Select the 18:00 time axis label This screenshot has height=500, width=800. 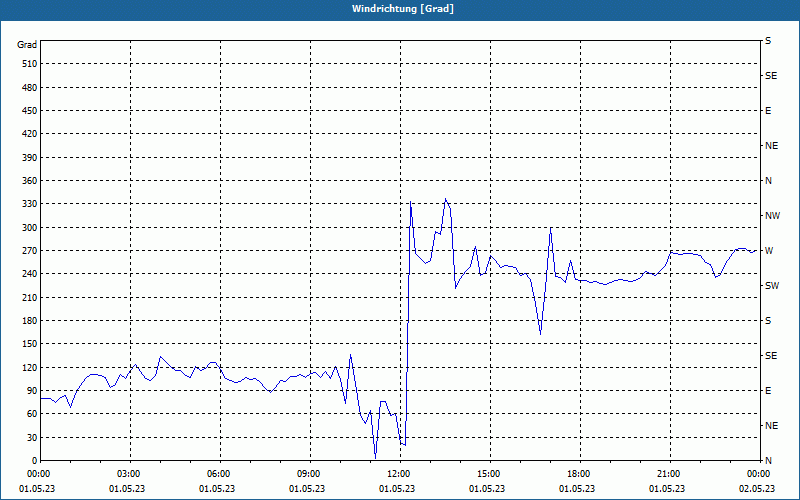(x=580, y=474)
